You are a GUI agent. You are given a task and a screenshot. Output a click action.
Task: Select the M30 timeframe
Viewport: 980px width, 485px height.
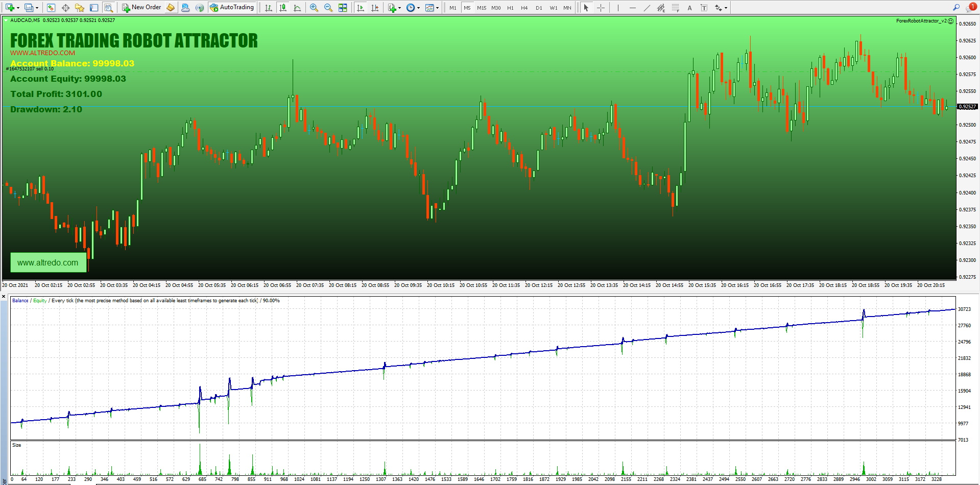pos(496,8)
